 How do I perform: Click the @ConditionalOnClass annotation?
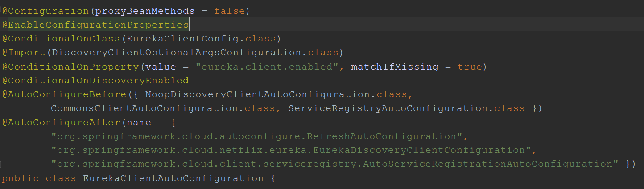(61, 39)
